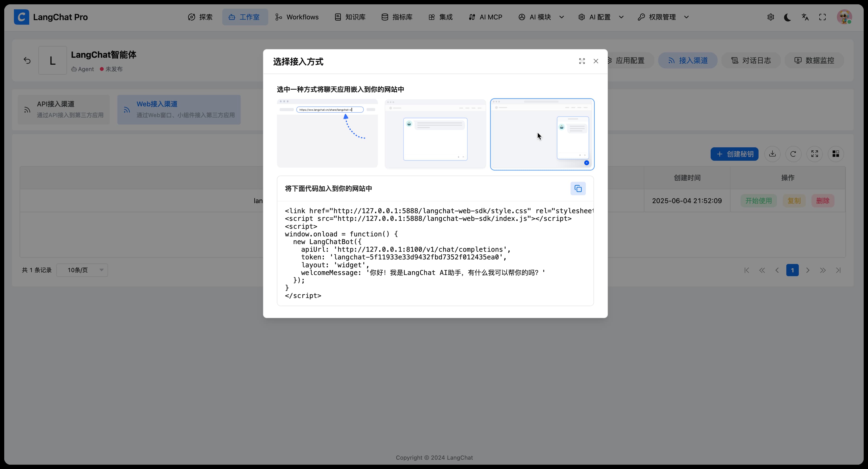868x469 pixels.
Task: Open the 应用配置 tab
Action: [630, 60]
